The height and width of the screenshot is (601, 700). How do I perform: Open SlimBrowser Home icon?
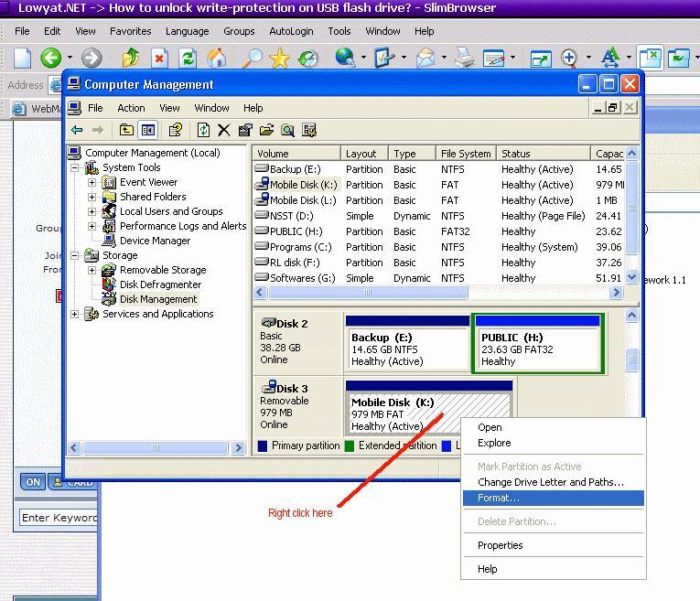217,58
